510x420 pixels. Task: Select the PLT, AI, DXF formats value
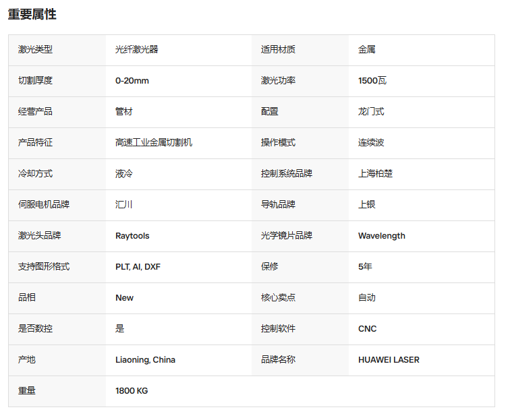tap(138, 266)
